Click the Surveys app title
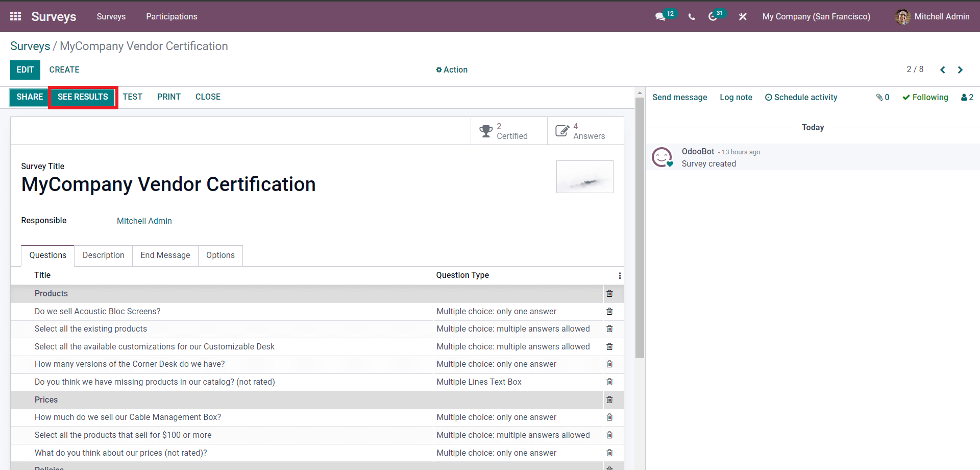The width and height of the screenshot is (980, 470). [54, 16]
